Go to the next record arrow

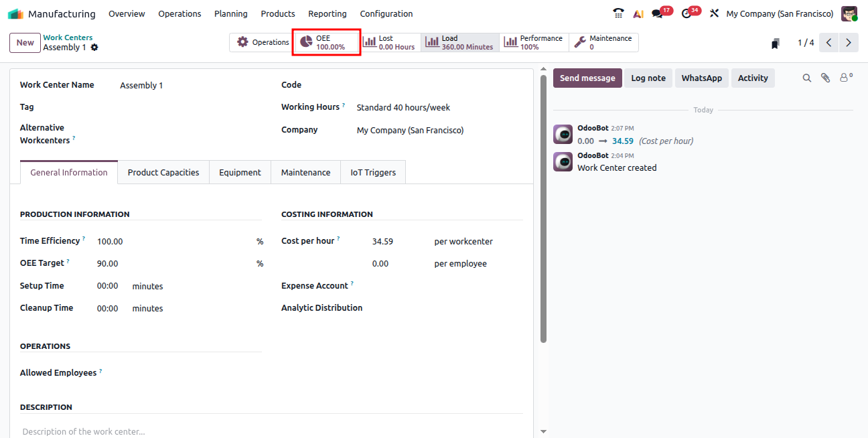click(849, 43)
